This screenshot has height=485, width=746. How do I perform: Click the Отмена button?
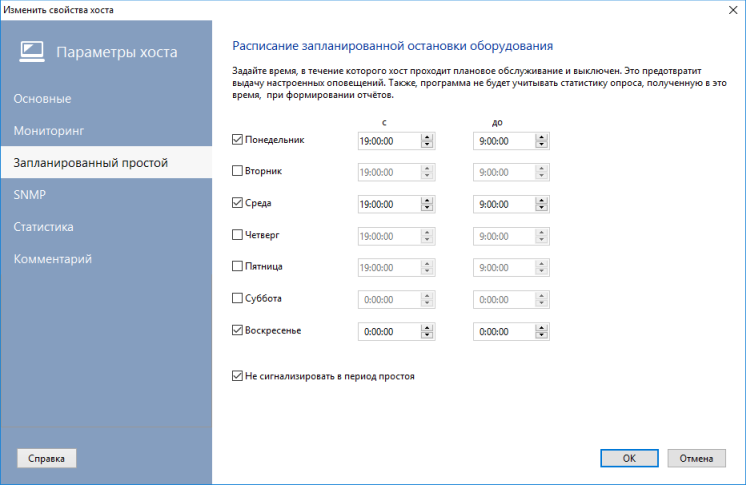(697, 458)
